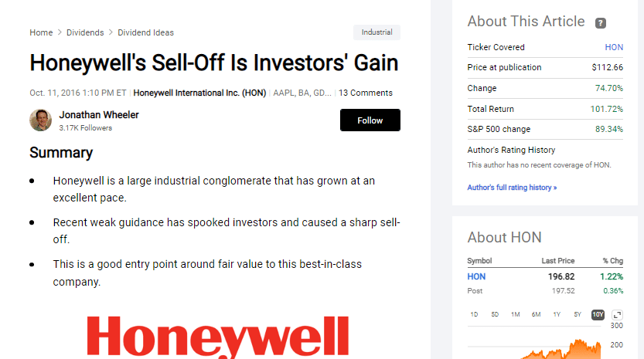This screenshot has height=359, width=644.
Task: View author's full rating history
Action: click(x=512, y=188)
